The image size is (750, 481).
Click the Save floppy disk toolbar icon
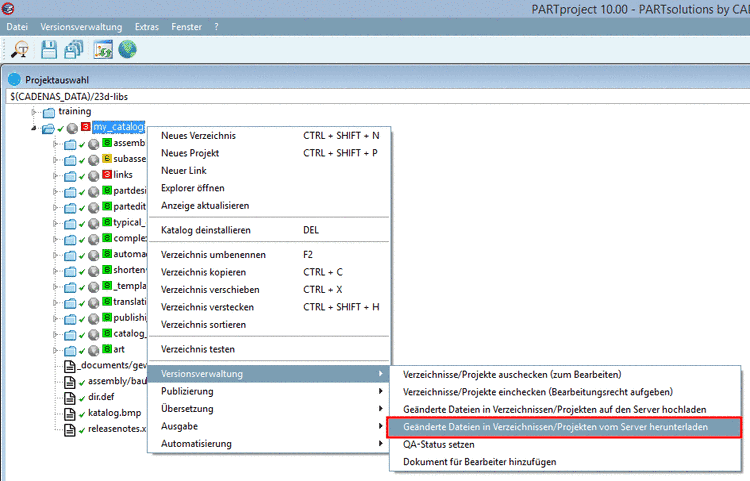pos(49,49)
